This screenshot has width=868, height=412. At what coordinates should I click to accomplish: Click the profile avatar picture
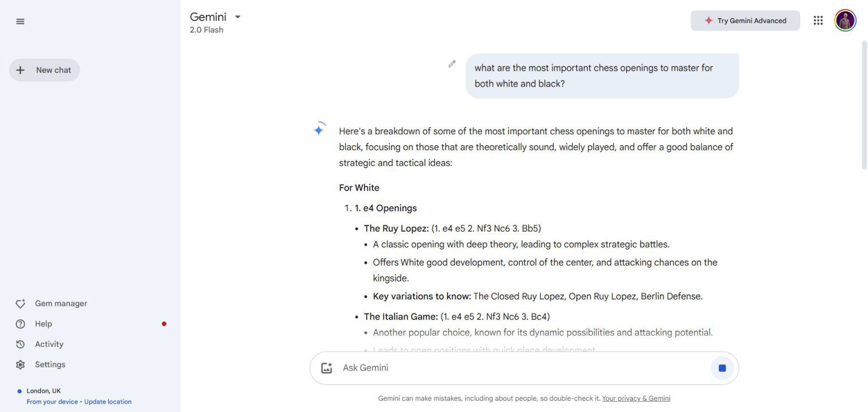[x=844, y=20]
